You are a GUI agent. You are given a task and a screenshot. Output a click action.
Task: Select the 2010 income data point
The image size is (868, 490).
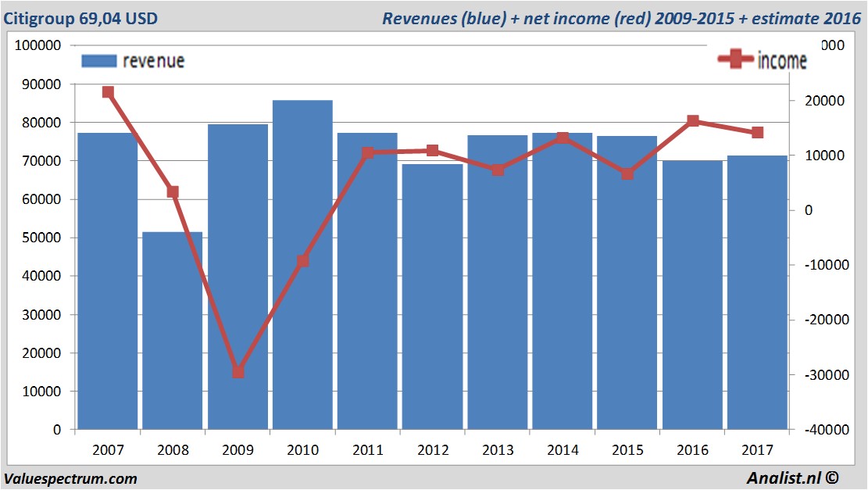(303, 261)
